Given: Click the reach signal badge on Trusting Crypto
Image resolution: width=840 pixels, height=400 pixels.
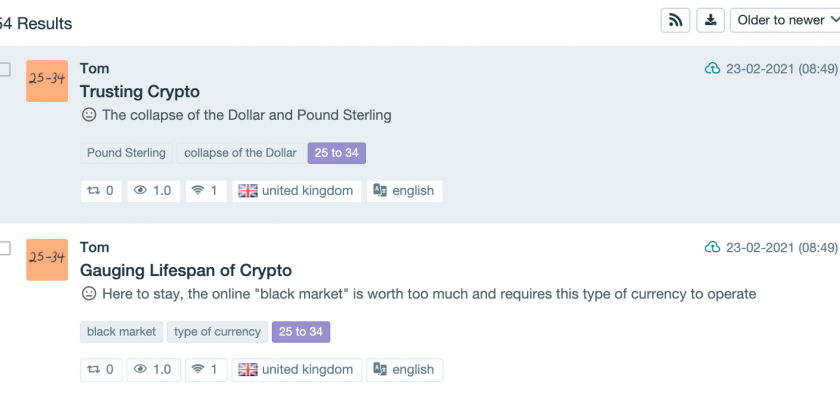Looking at the screenshot, I should (206, 190).
